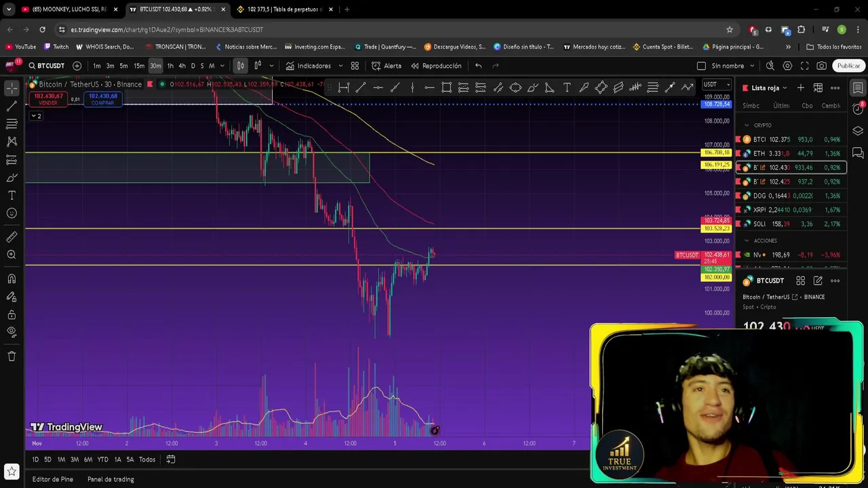The height and width of the screenshot is (488, 868).
Task: Create an Alerta
Action: 387,66
